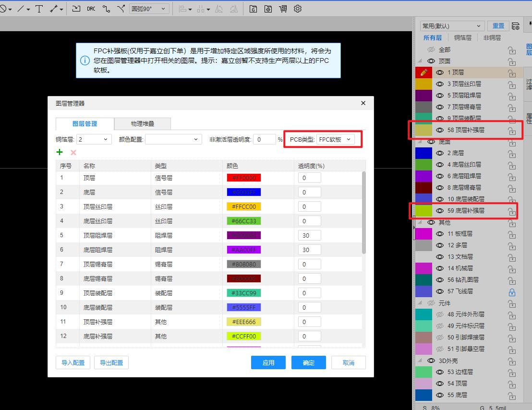Viewport: 532px width, 410px height.
Task: Toggle visibility of 59 底层补强层
Action: pos(439,211)
